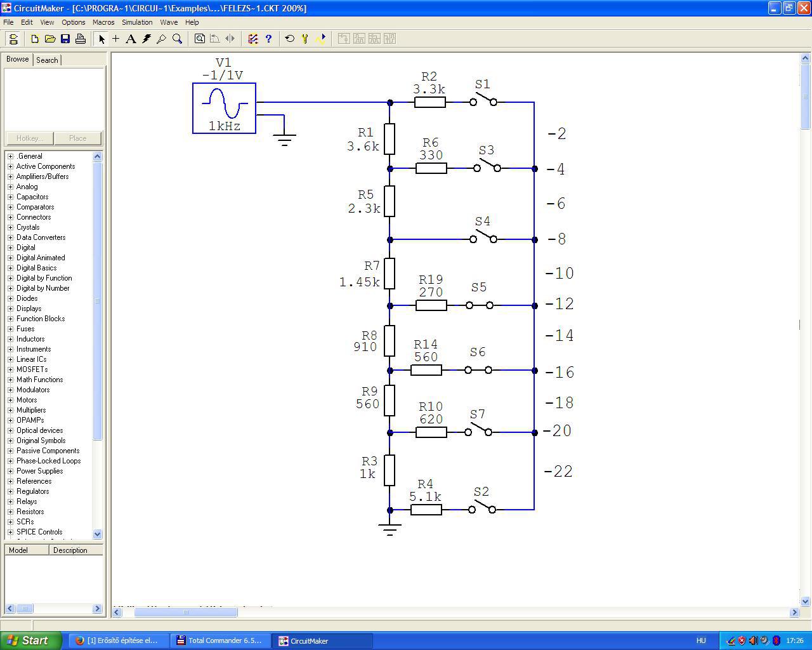Open the analyses setup icon
Screen dimensions: 812x650
305,39
